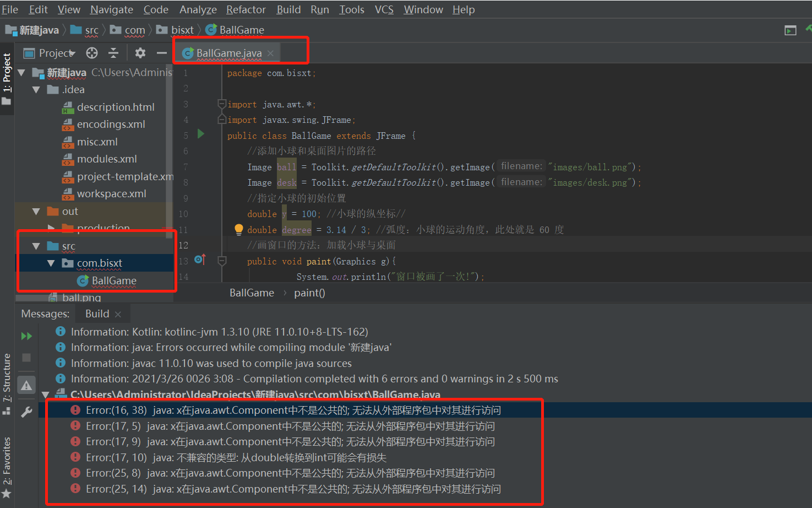This screenshot has width=812, height=508.
Task: Select description.html in project tree
Action: click(108, 107)
